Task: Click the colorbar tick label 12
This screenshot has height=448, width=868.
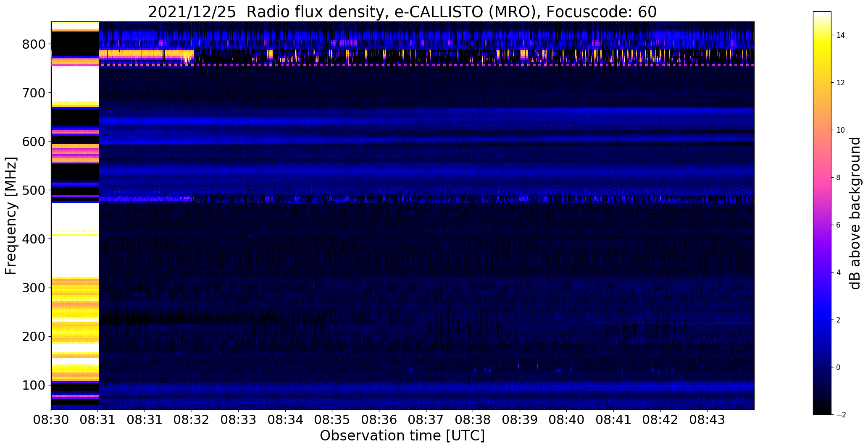Action: [840, 83]
